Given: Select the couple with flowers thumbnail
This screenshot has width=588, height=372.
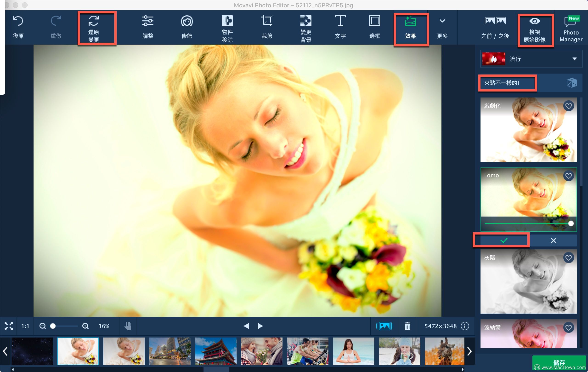Looking at the screenshot, I should (x=262, y=351).
